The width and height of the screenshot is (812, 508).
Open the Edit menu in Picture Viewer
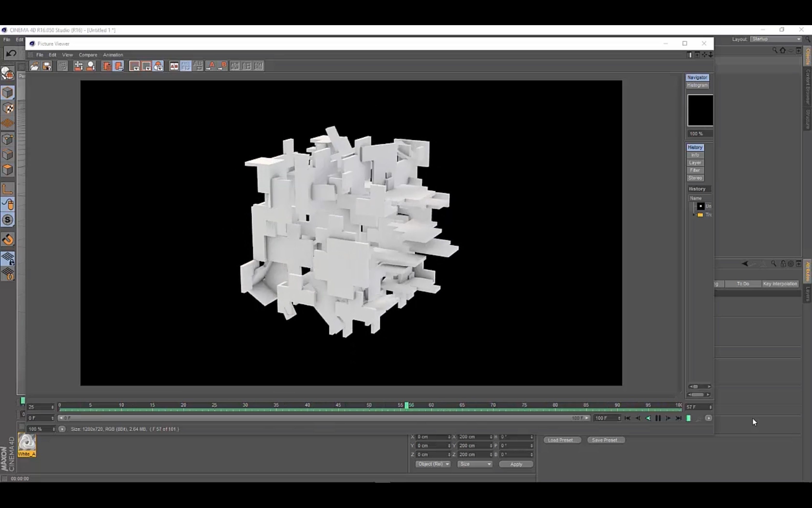(52, 55)
